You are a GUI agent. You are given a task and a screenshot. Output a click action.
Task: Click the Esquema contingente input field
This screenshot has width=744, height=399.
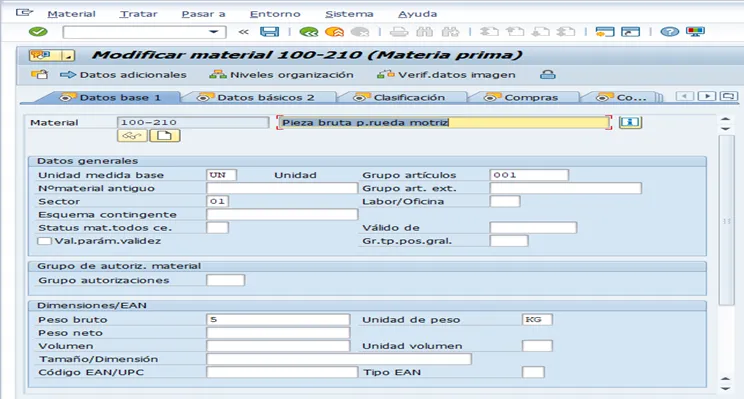[x=282, y=214]
